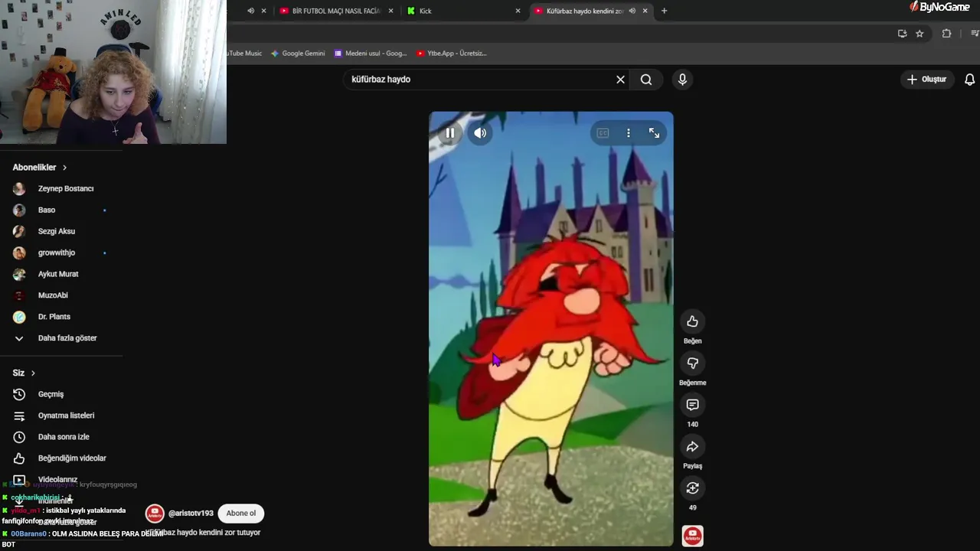The image size is (980, 551).
Task: Expand the Siz section chevron
Action: click(33, 373)
